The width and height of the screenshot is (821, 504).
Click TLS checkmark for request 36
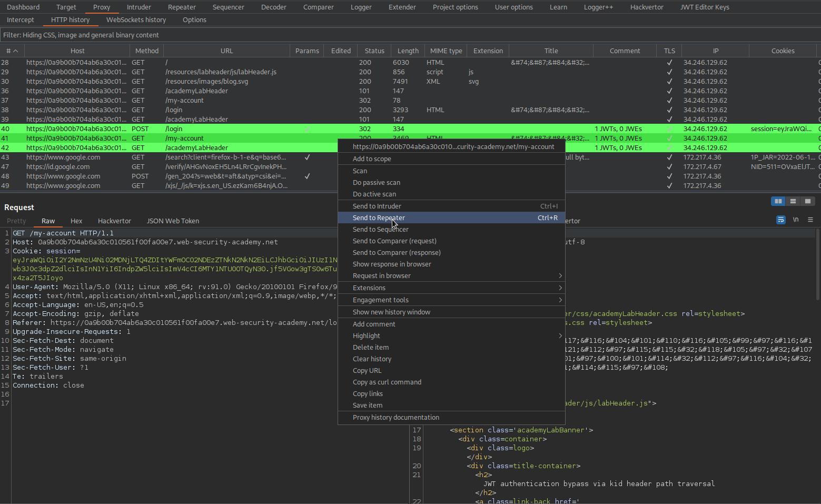point(669,91)
